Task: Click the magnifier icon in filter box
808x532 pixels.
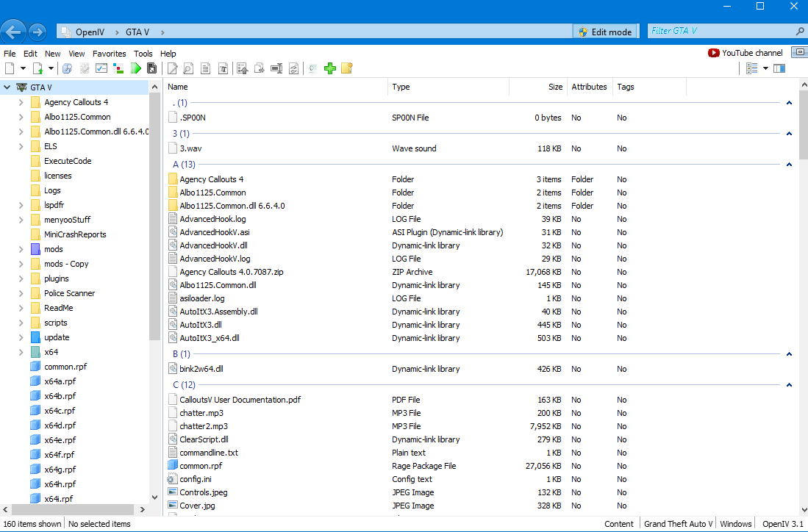Action: tap(800, 31)
